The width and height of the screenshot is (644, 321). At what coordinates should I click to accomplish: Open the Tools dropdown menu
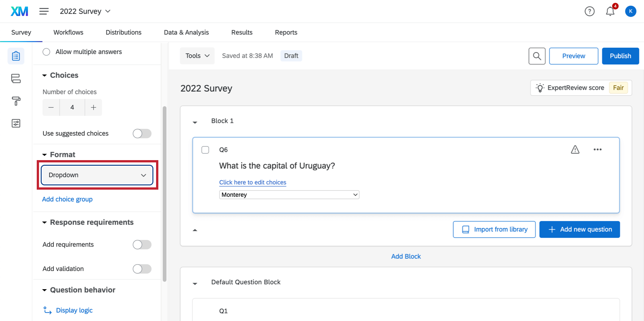click(x=197, y=56)
